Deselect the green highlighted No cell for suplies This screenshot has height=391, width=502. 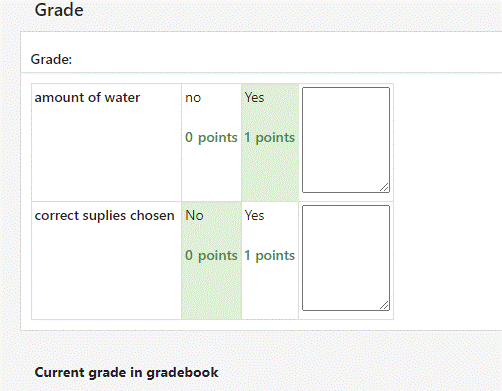click(211, 261)
